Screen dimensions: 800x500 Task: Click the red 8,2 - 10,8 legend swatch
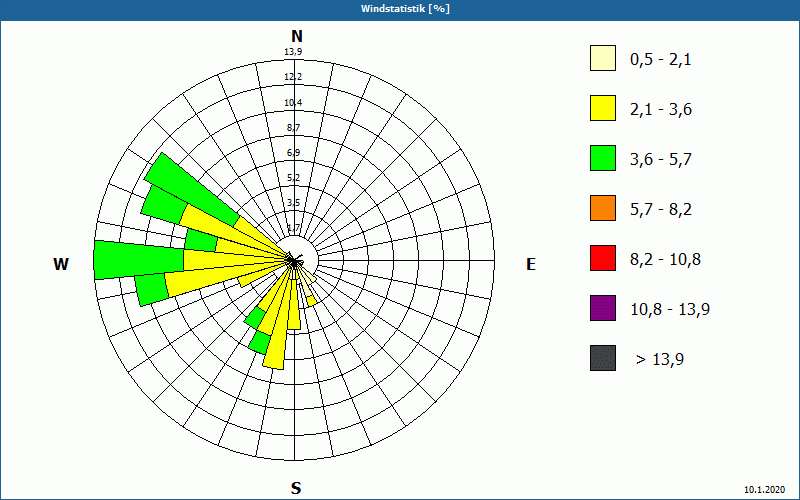[603, 258]
